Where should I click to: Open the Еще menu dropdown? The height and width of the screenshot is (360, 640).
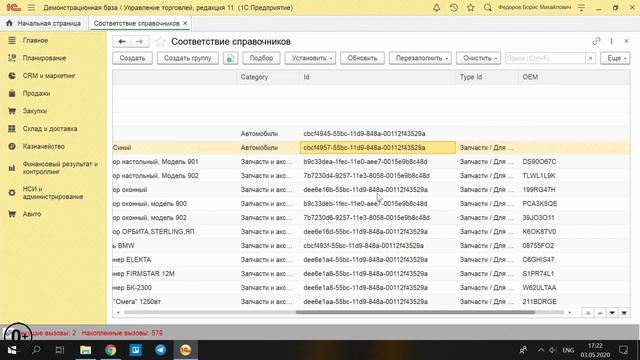click(615, 58)
